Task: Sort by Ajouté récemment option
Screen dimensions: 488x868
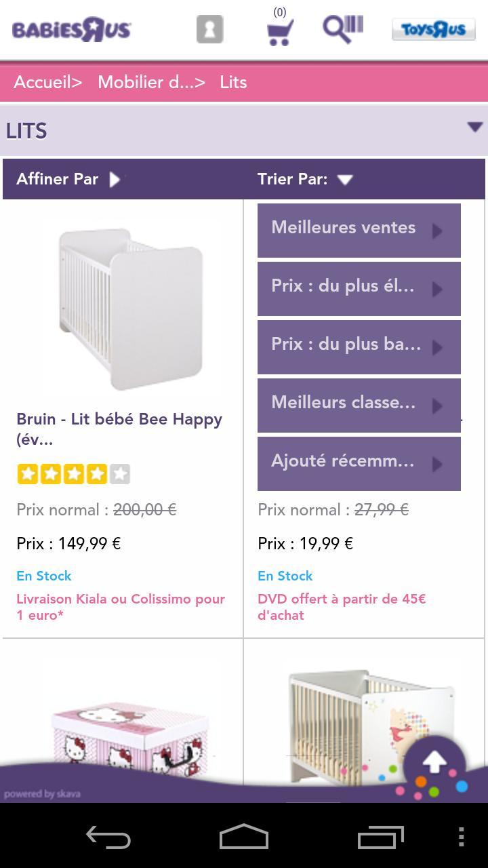Action: pyautogui.click(x=359, y=463)
